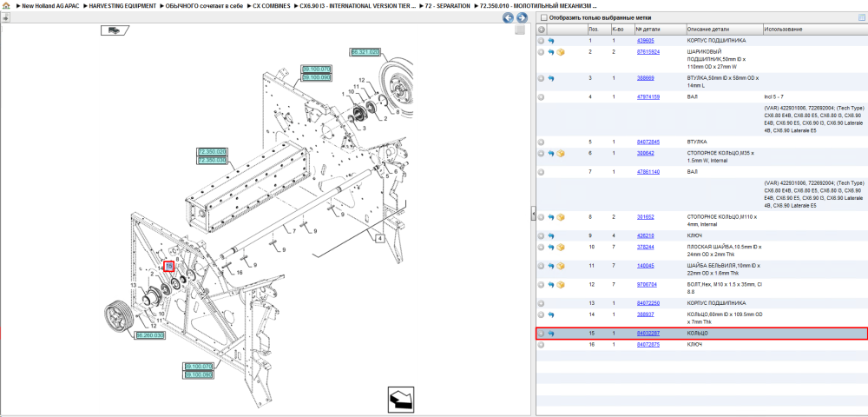Screen dimensions: 868x417
Task: Add part 47974159 using its circle icon
Action: click(542, 97)
